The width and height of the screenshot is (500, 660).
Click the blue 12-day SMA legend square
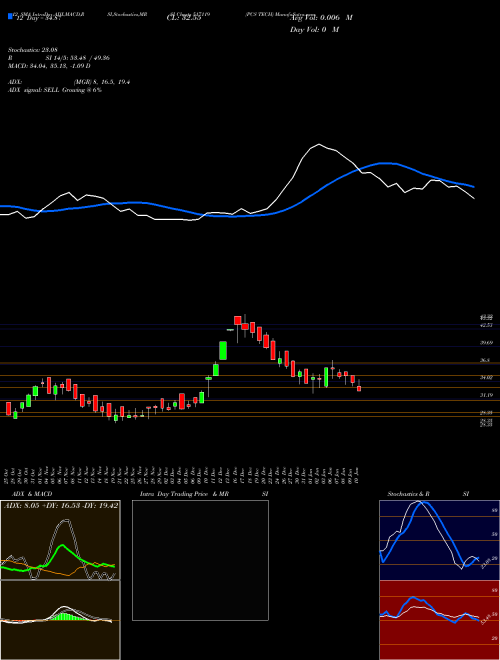(x=10, y=17)
